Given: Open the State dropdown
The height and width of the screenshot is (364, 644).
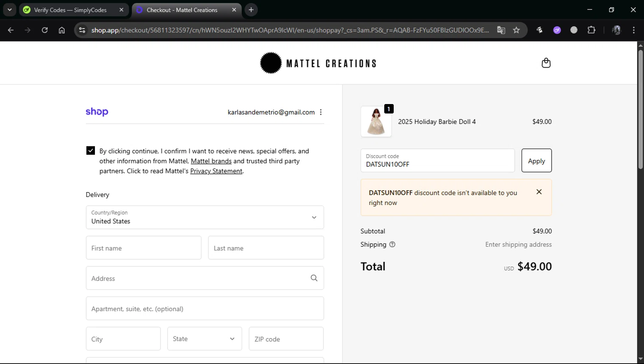Looking at the screenshot, I should tap(204, 339).
